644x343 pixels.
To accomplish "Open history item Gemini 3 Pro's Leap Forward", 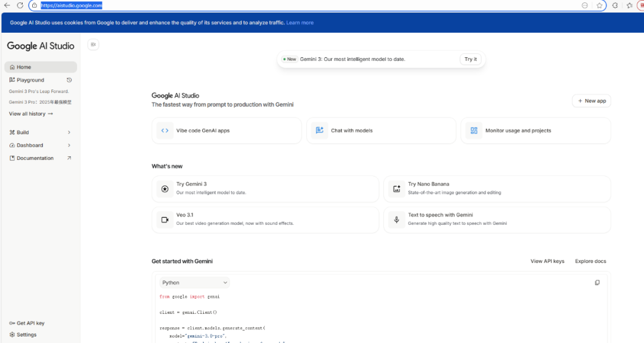I will click(39, 92).
